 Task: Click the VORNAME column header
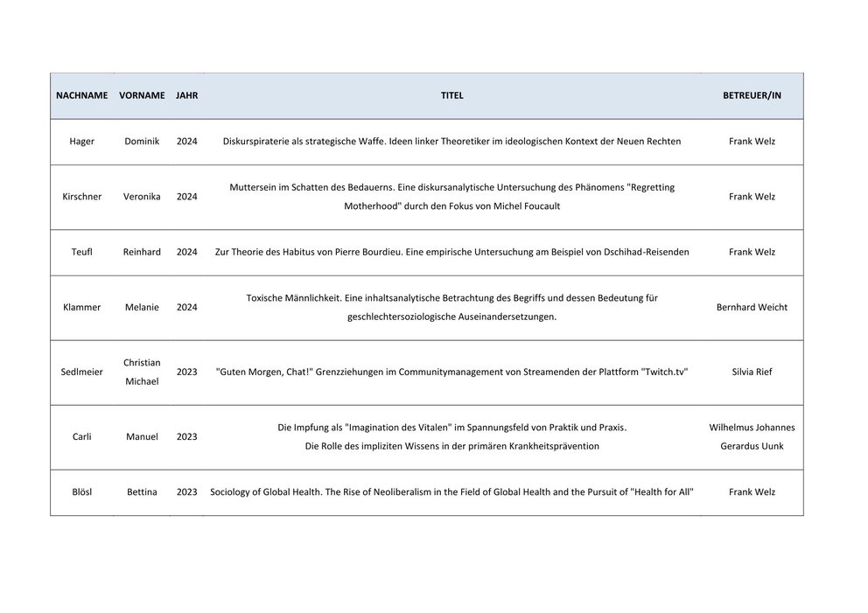142,96
